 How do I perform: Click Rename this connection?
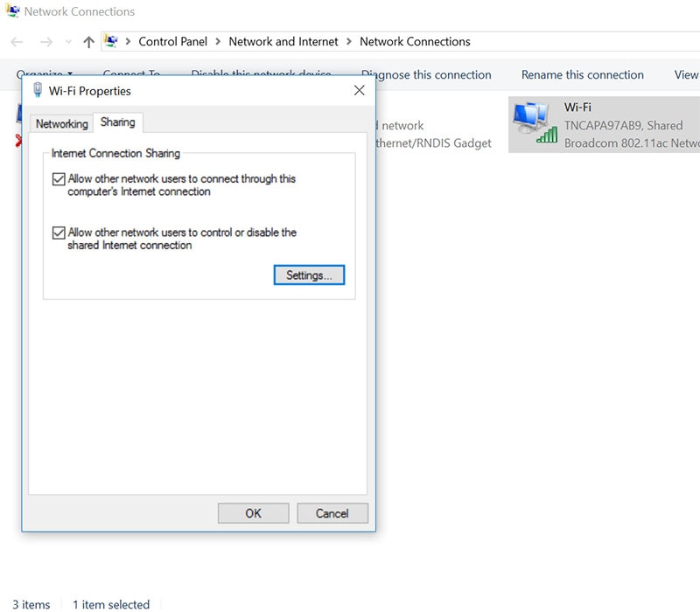point(582,75)
